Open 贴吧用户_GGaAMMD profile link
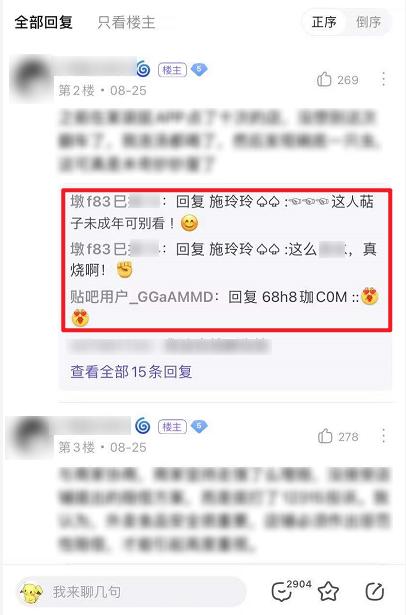Image resolution: width=406 pixels, height=615 pixels. click(x=142, y=297)
